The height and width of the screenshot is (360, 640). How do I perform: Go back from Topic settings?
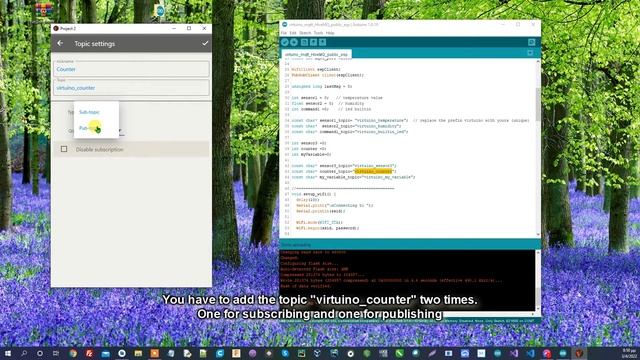[60, 43]
